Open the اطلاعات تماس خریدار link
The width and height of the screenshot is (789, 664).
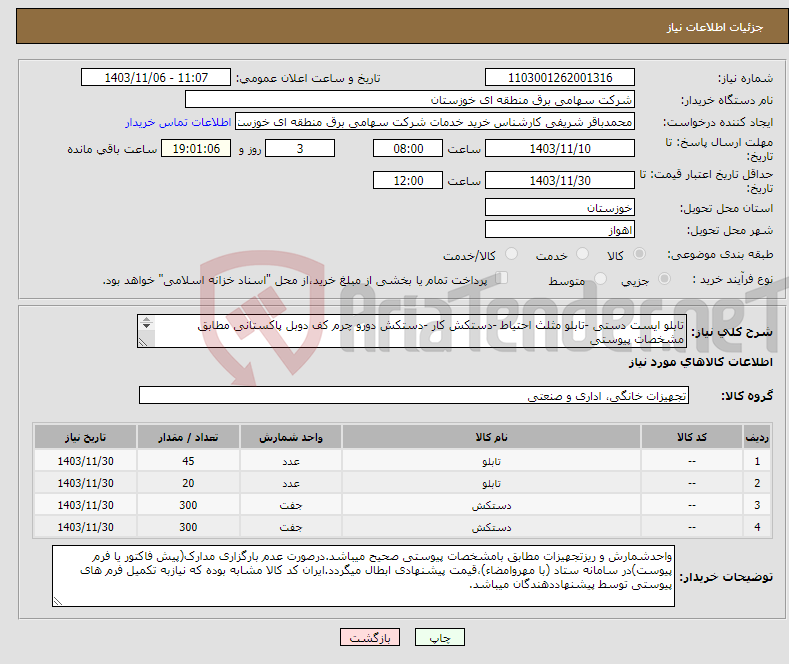point(178,122)
